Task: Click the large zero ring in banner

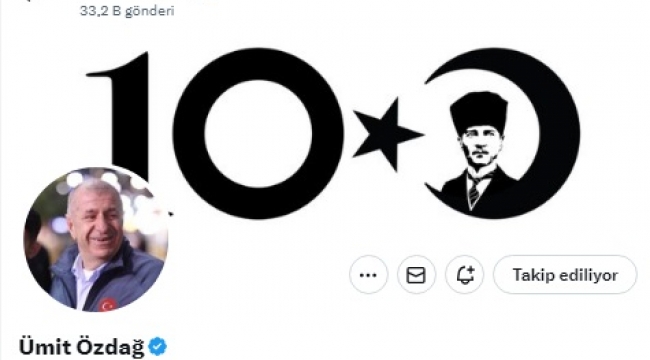Action: coord(258,133)
